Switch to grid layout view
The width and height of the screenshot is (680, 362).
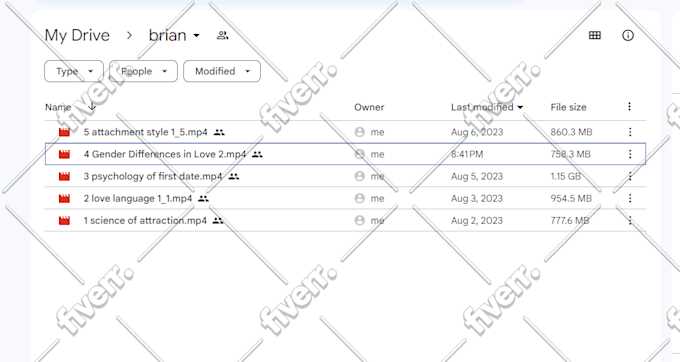point(595,36)
